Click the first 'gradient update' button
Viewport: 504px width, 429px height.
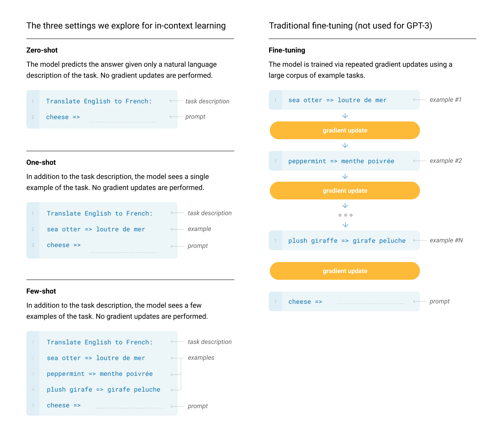[345, 131]
